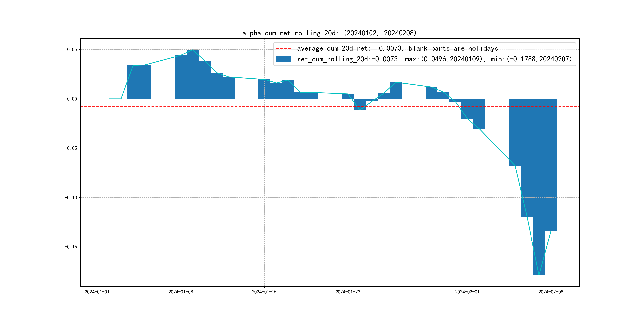644x322 pixels.
Task: Click the 2024-02-01 x-axis label
Action: [x=467, y=292]
